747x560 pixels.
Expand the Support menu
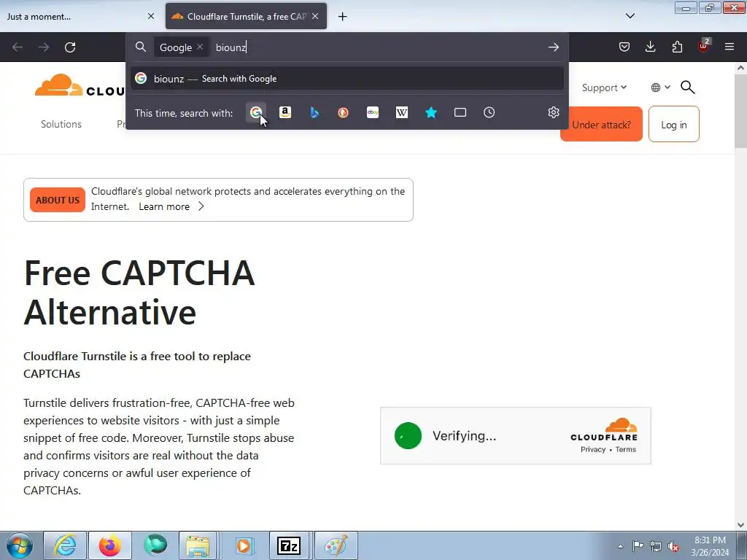(604, 87)
